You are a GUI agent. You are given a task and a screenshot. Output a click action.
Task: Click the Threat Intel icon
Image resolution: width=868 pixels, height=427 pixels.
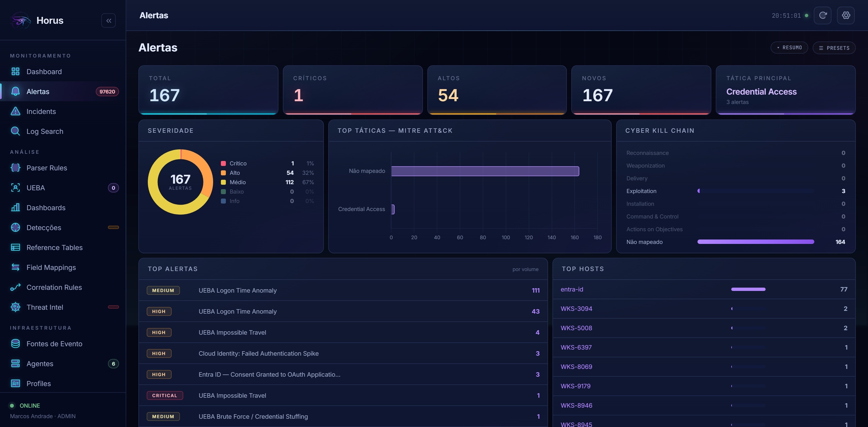tap(15, 307)
